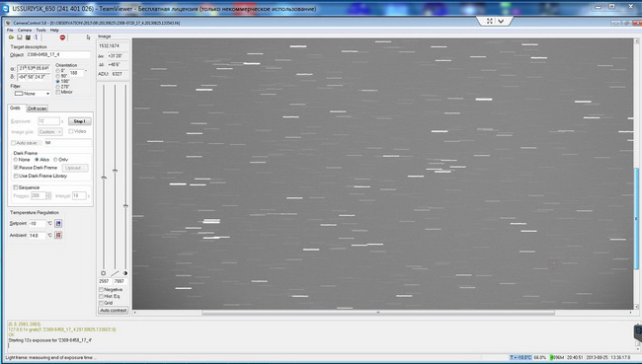
Task: Click the Stop! exposure button
Action: 79,121
